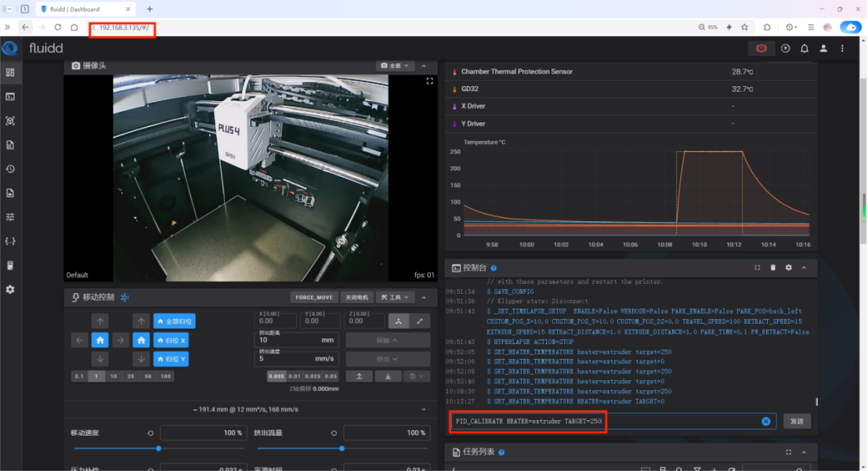The width and height of the screenshot is (868, 471).
Task: Open console settings gear icon
Action: 789,268
